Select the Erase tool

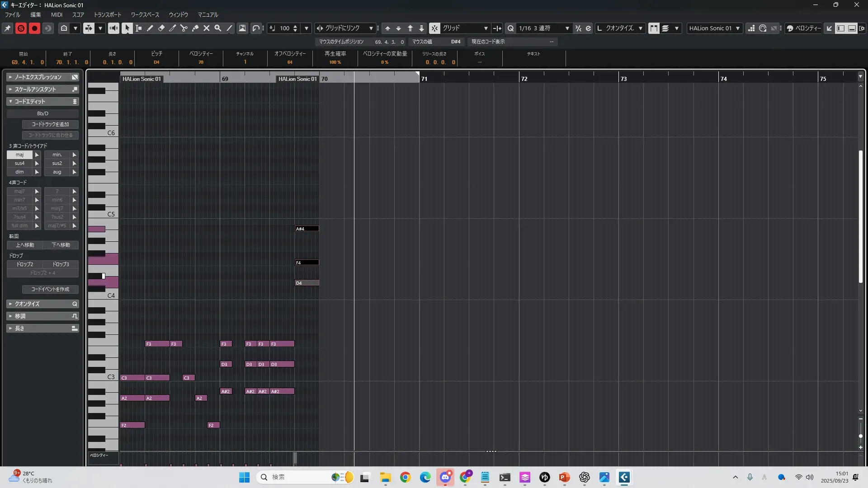tap(161, 28)
